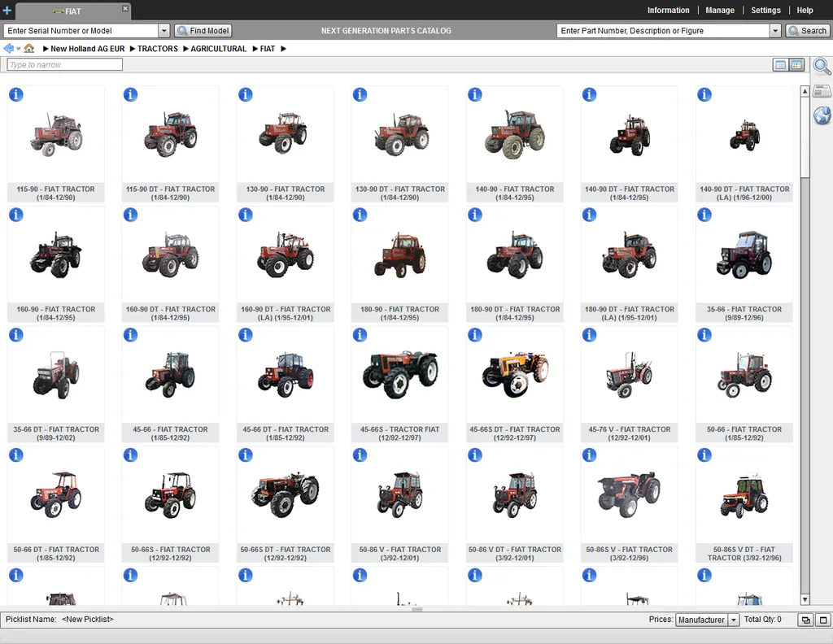
Task: Expand breadcrumb arrow before FIAT
Action: click(255, 49)
